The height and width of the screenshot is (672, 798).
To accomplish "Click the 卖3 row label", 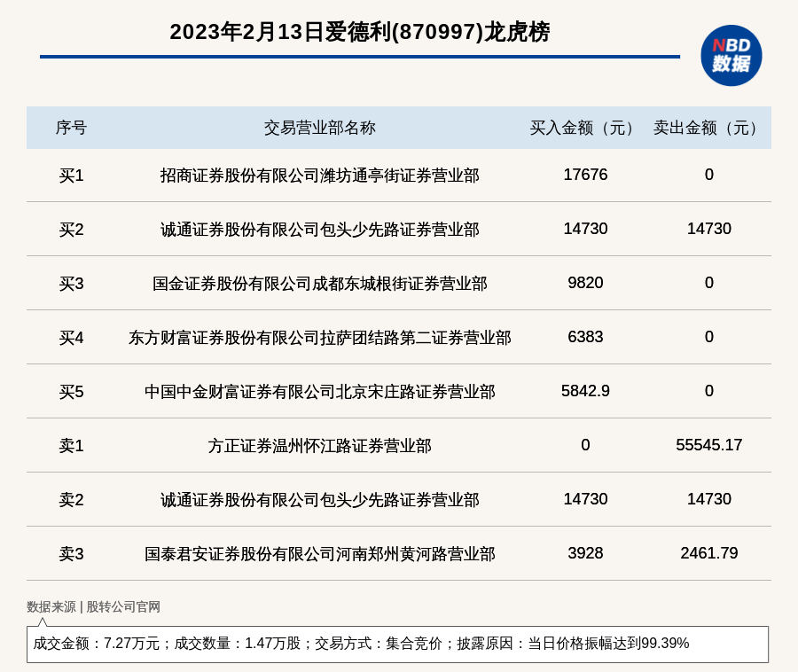I will click(71, 553).
